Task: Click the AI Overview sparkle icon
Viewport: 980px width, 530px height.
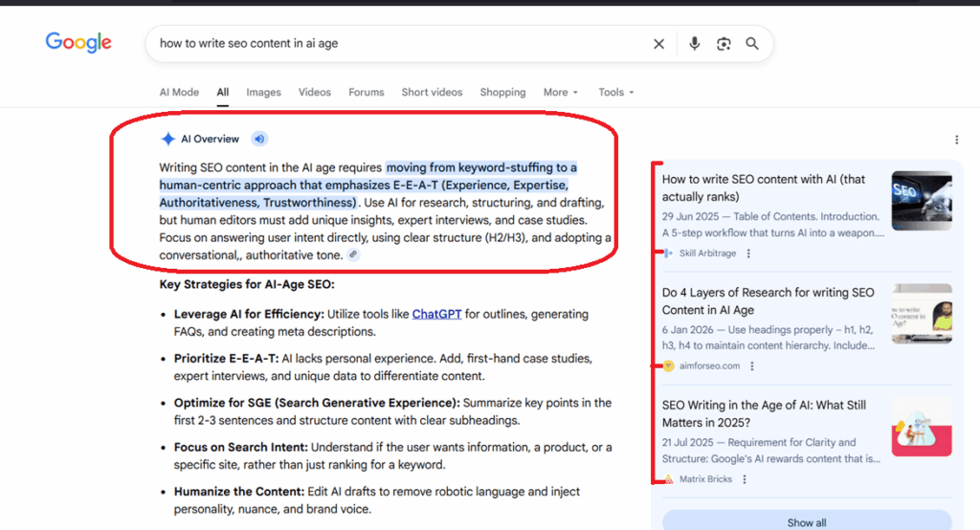Action: pyautogui.click(x=167, y=139)
